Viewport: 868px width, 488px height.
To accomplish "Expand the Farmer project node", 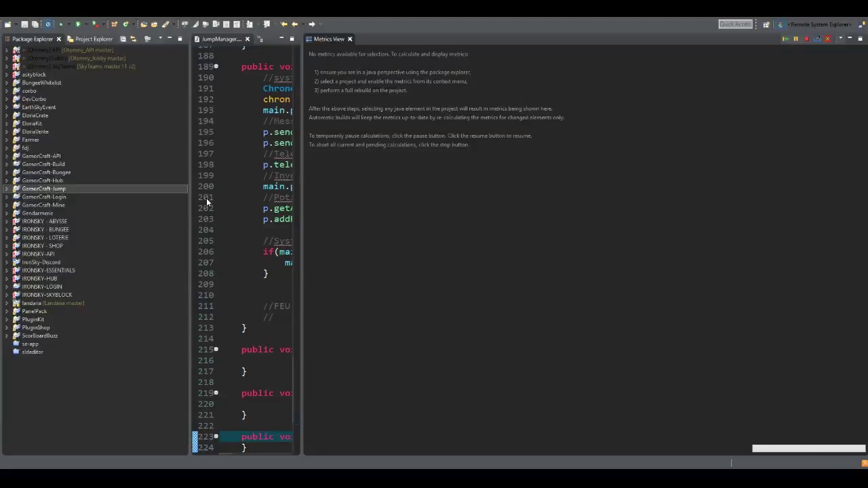I will 7,140.
